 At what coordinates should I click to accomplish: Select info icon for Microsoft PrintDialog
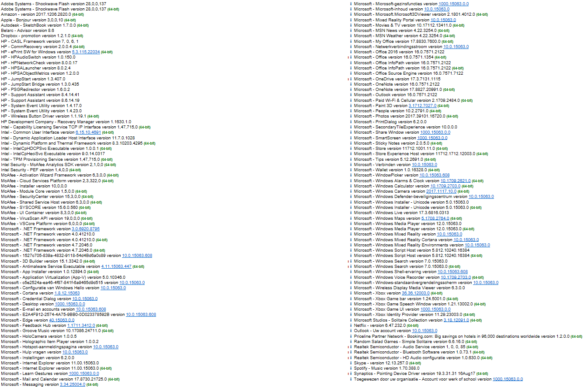(351, 121)
